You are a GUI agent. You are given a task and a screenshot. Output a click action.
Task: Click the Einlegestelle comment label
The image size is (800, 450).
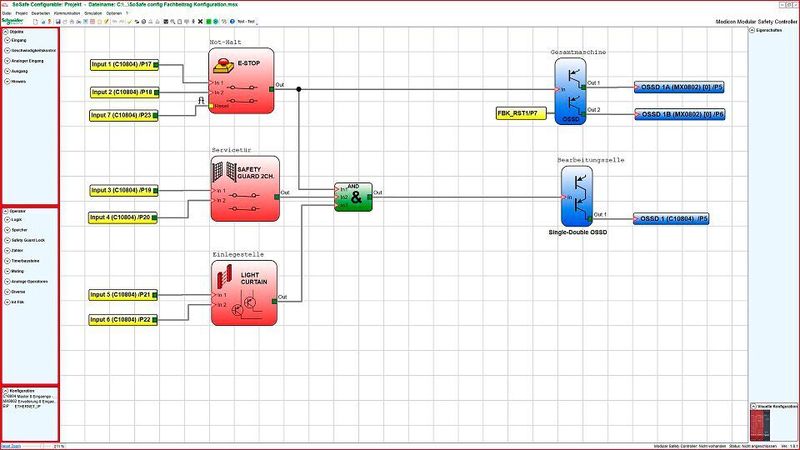click(x=238, y=254)
